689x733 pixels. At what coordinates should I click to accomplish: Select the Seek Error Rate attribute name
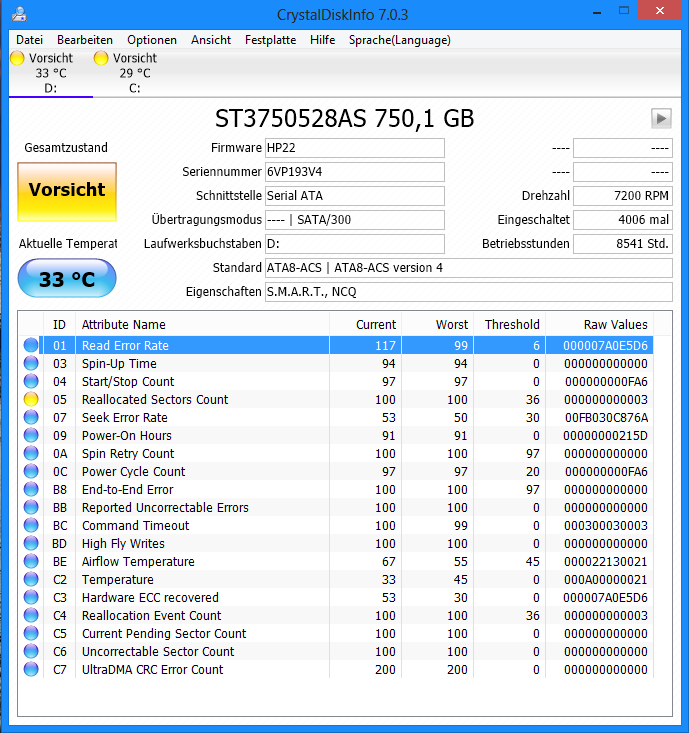click(125, 417)
